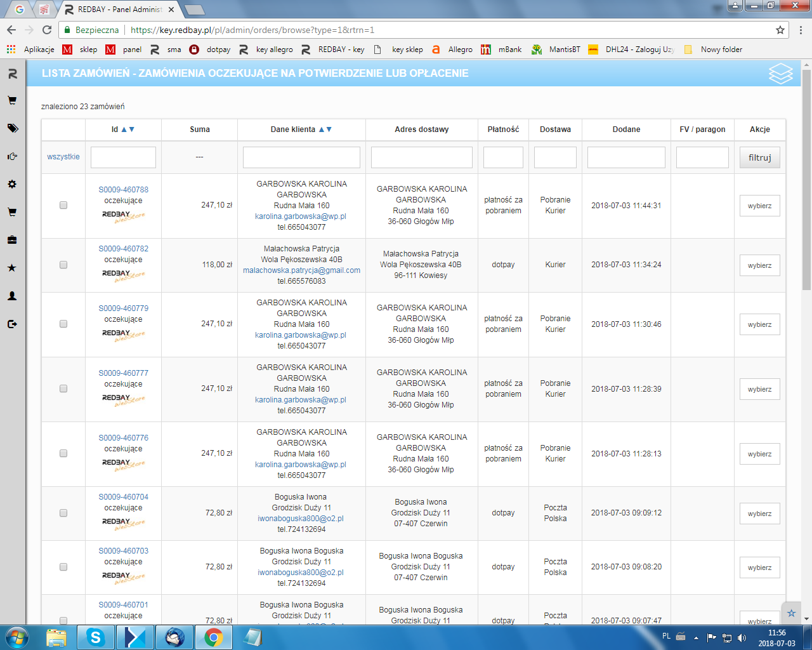Click the Id filter input field
Viewport: 812px width, 650px height.
click(x=123, y=157)
